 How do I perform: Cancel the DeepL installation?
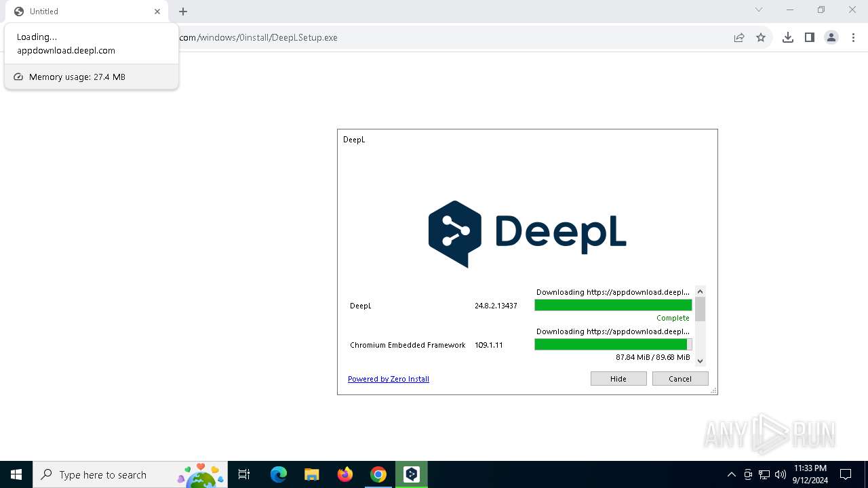tap(680, 379)
